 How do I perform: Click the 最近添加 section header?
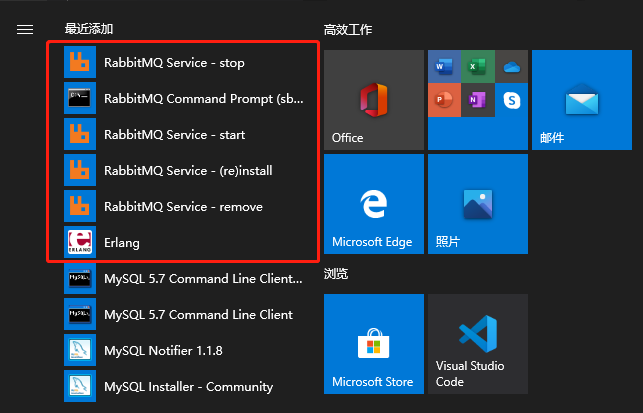89,29
